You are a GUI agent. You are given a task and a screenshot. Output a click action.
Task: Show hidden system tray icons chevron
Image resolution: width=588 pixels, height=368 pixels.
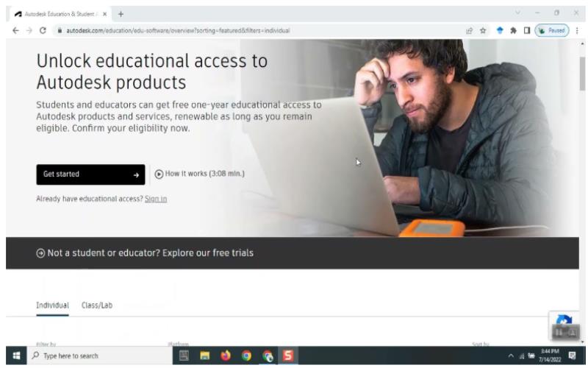point(511,356)
